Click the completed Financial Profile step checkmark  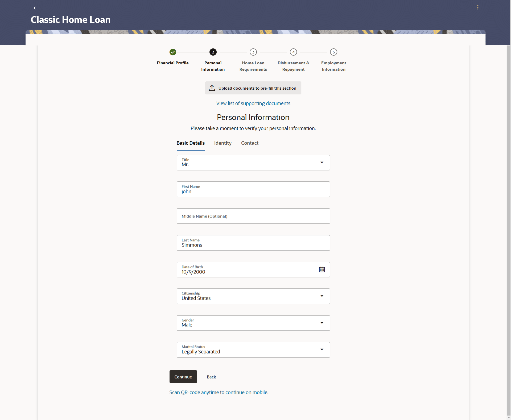point(173,52)
